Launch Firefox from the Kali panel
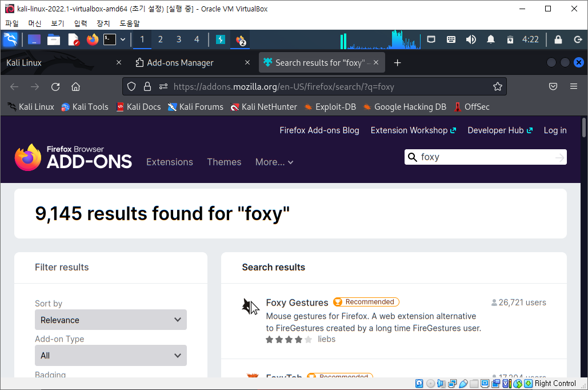588x390 pixels. [x=92, y=39]
